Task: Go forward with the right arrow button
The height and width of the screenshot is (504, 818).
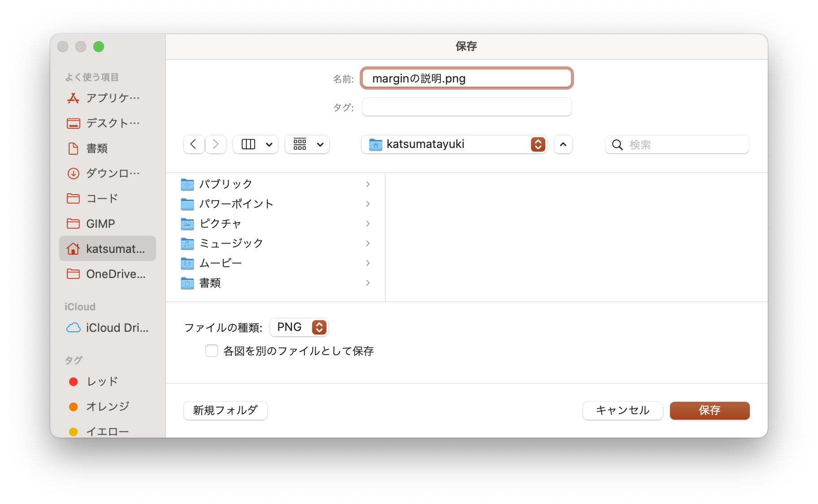Action: (x=216, y=144)
